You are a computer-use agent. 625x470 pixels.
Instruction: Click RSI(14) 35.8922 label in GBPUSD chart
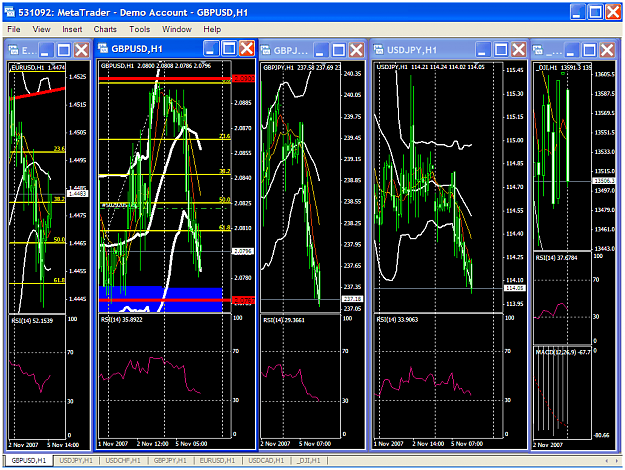(x=122, y=319)
